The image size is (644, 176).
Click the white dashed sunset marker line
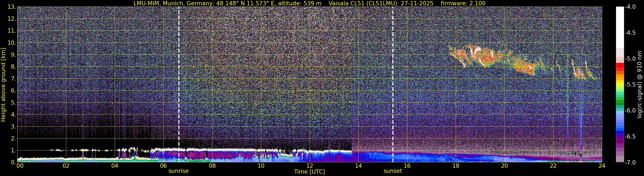(393, 85)
